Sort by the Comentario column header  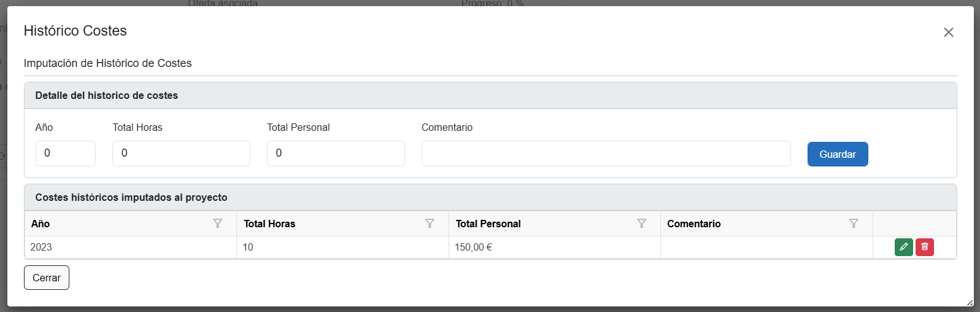(x=693, y=224)
